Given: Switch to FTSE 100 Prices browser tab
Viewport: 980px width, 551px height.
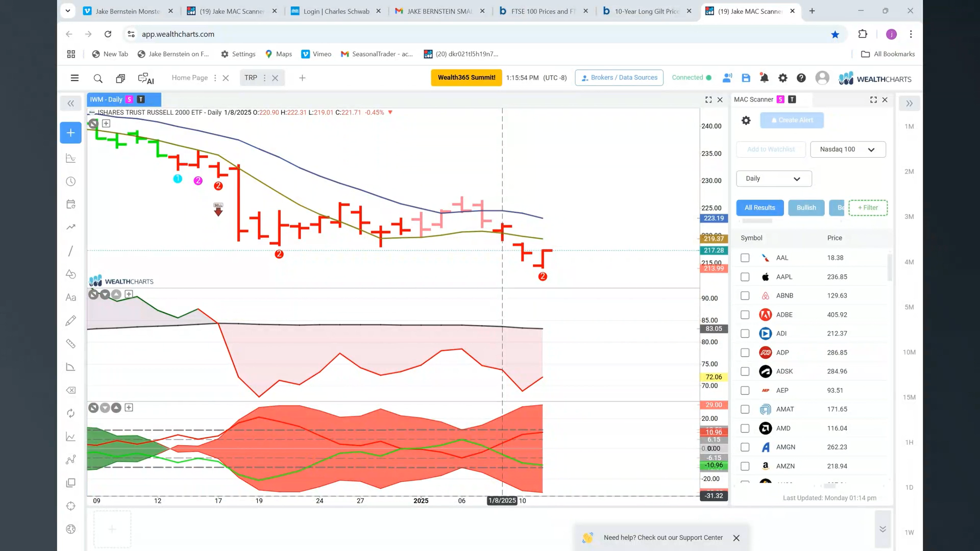Looking at the screenshot, I should pyautogui.click(x=543, y=11).
